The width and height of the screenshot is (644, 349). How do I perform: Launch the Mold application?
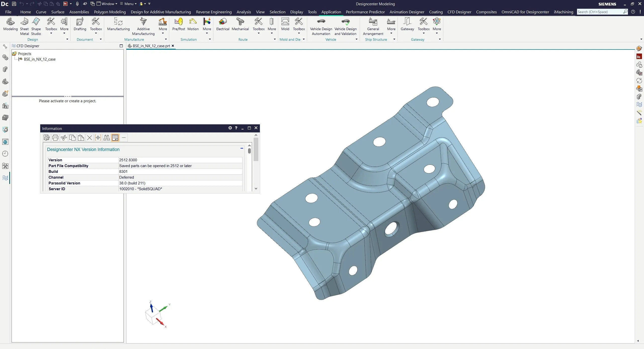coord(285,24)
